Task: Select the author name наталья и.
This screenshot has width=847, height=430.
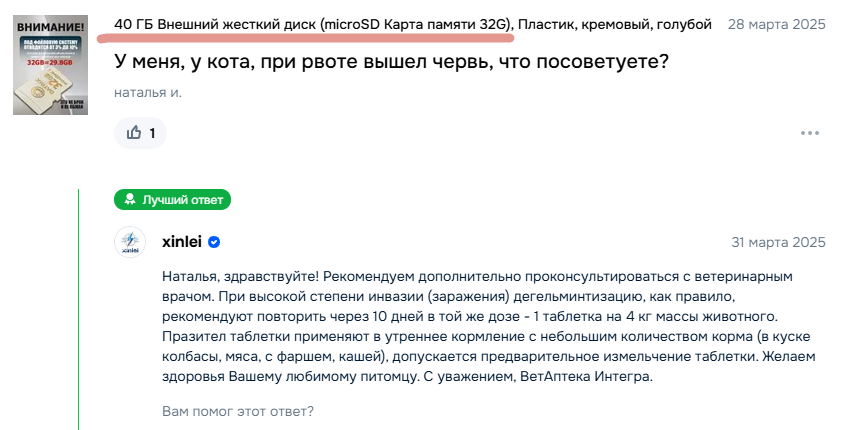Action: pos(148,92)
